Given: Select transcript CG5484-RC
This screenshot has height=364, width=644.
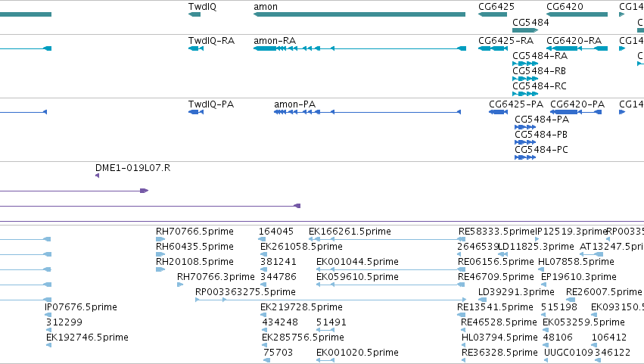Looking at the screenshot, I should [525, 94].
